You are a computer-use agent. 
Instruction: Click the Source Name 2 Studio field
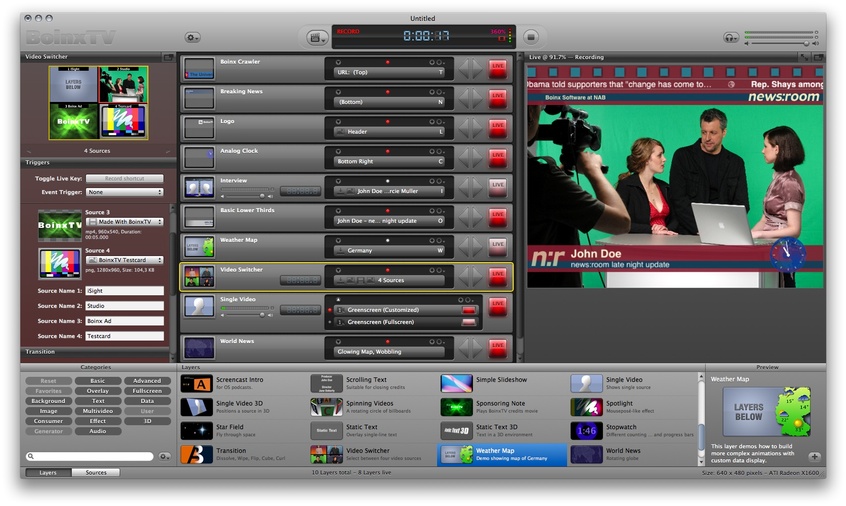[123, 306]
